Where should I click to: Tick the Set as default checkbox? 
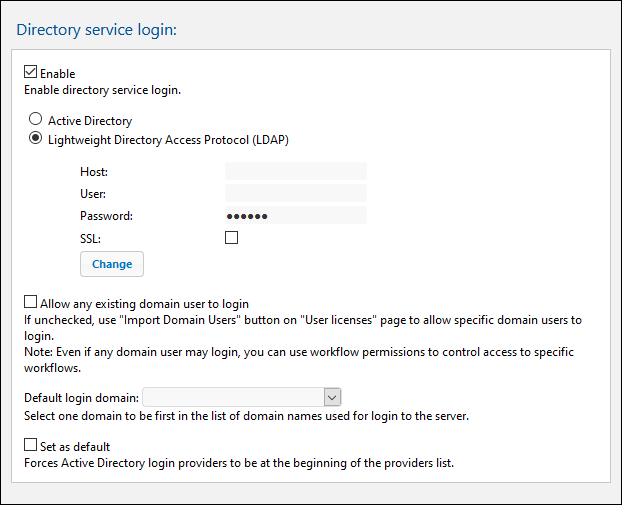[x=30, y=445]
